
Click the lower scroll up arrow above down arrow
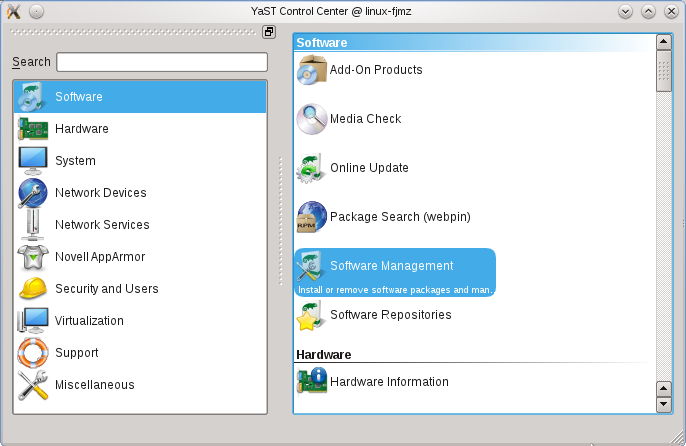coord(664,389)
